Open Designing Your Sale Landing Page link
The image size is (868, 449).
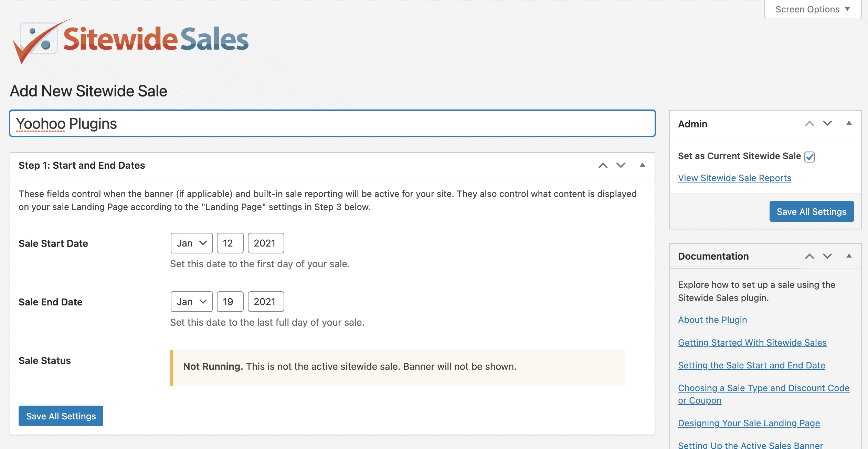coord(749,423)
